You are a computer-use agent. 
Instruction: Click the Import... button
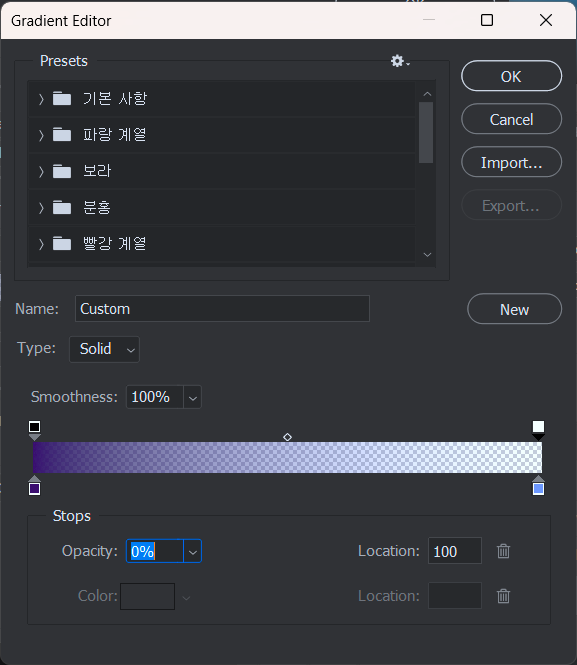tap(511, 162)
